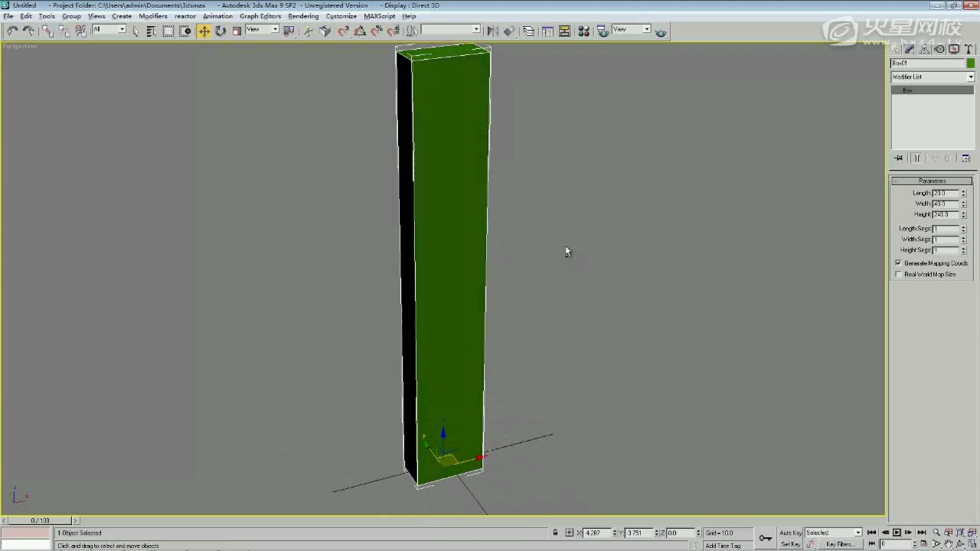
Task: Open reference coordinate system View dropdown
Action: pos(263,29)
